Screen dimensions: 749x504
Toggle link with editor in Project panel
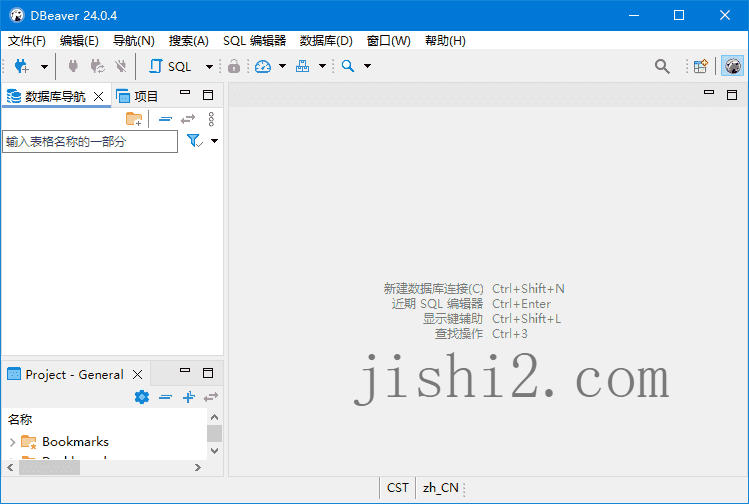(211, 397)
